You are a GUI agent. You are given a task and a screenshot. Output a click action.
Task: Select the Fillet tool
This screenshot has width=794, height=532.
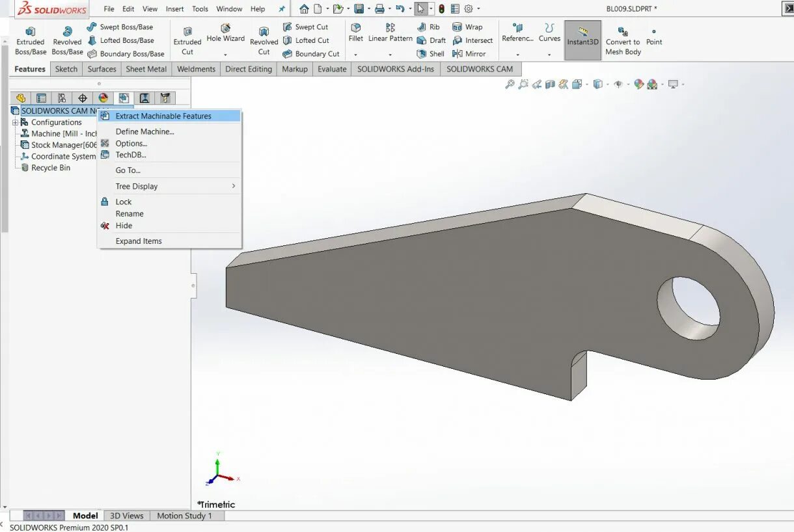[355, 33]
